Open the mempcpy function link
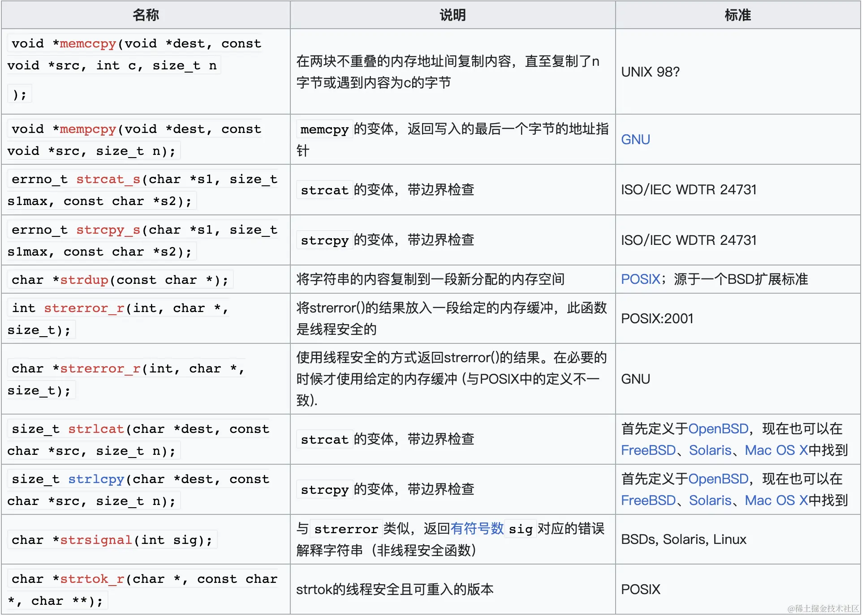This screenshot has height=616, width=862. 88,129
